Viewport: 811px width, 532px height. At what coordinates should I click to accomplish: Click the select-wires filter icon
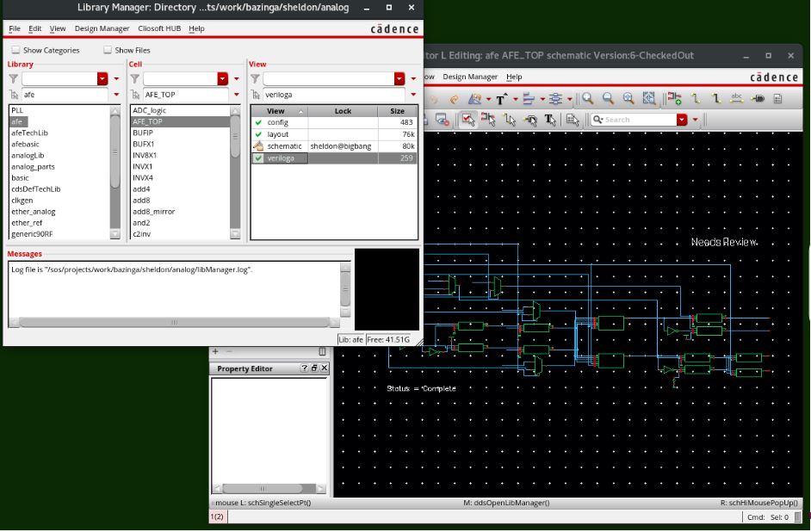click(x=510, y=120)
